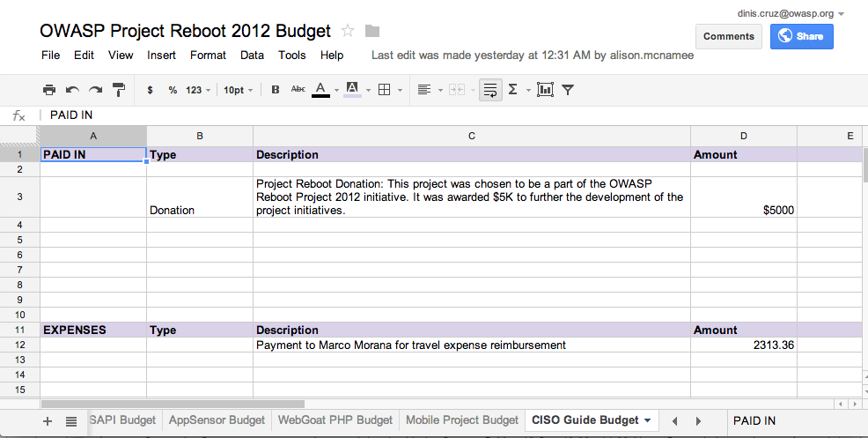The width and height of the screenshot is (868, 438).
Task: Undo the last action
Action: (x=72, y=90)
